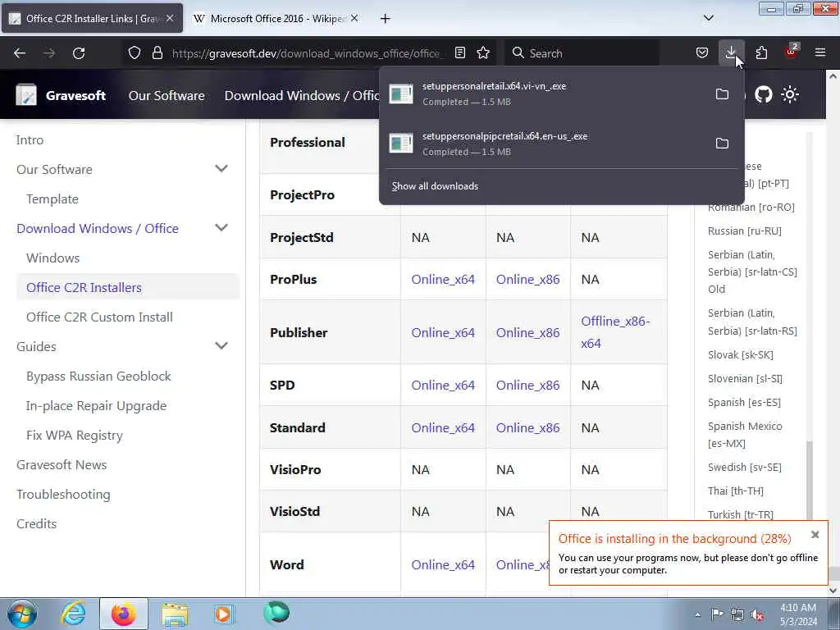
Task: Click in the Firefox Search box
Action: click(x=582, y=53)
